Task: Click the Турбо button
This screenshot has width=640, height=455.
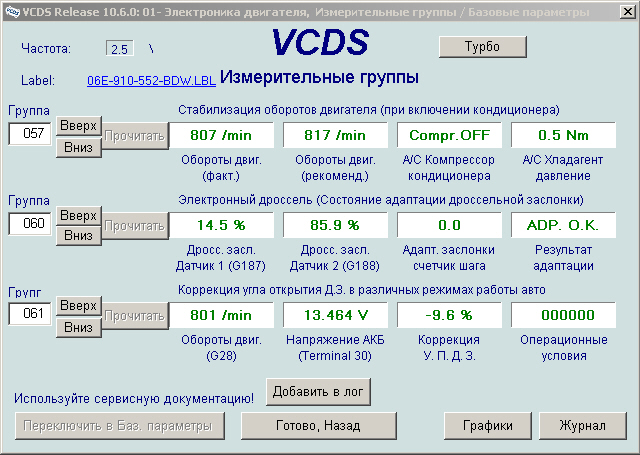Action: click(x=482, y=47)
